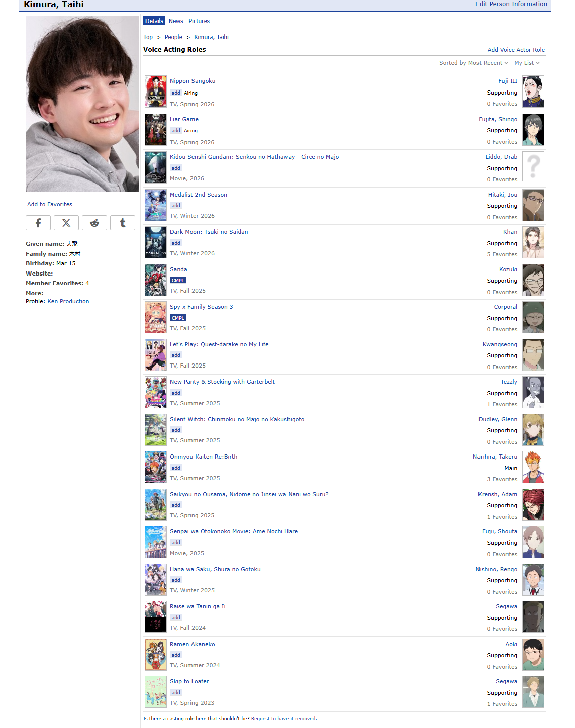
Task: Add Let's Play: Quest-darake to list
Action: (x=176, y=355)
